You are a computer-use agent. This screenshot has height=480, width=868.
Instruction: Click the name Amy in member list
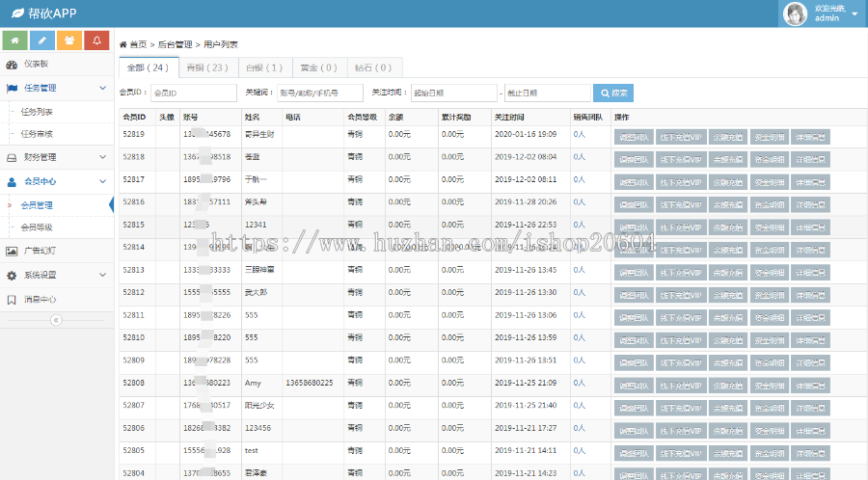click(253, 383)
